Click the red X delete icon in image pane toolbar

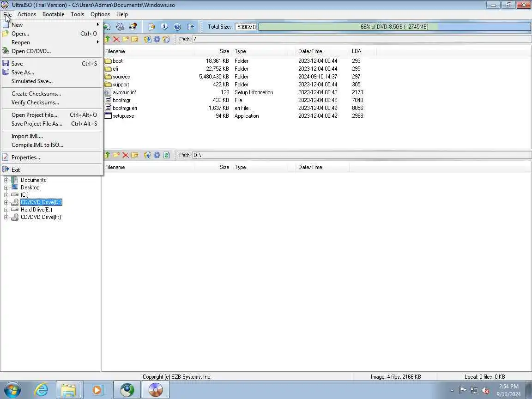click(116, 39)
